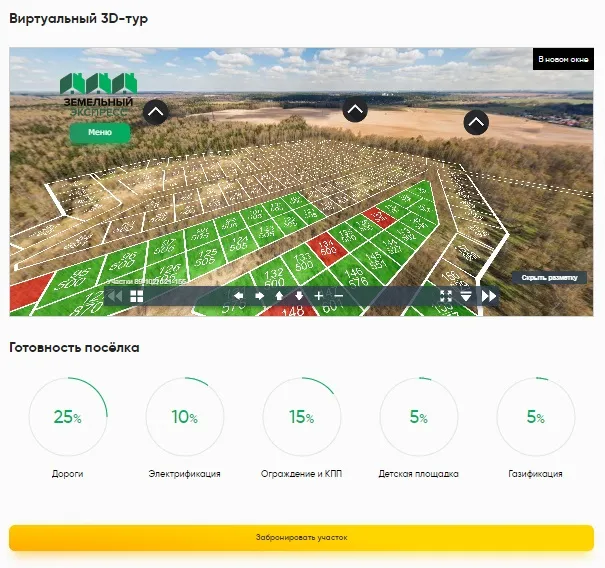Open tour in new window
The image size is (605, 568).
click(563, 60)
